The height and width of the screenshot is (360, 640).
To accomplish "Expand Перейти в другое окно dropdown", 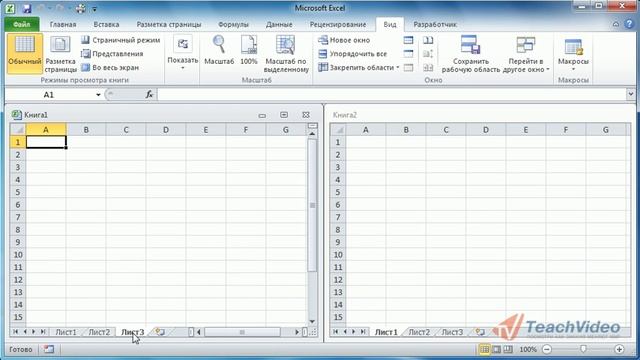I will pos(526,53).
